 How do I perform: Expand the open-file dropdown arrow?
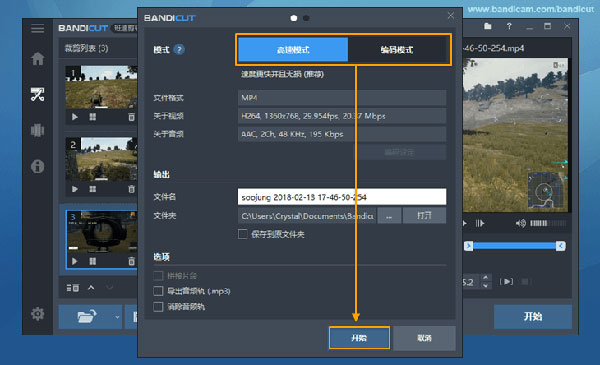tap(117, 317)
